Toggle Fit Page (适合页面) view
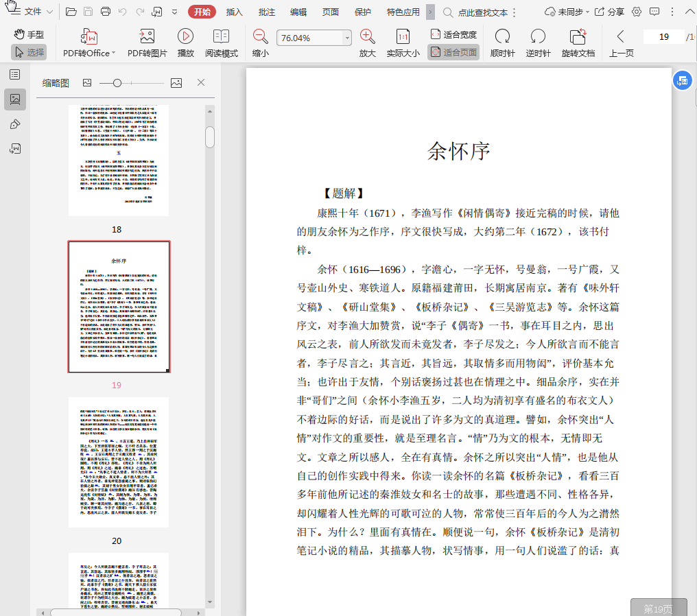 (453, 52)
